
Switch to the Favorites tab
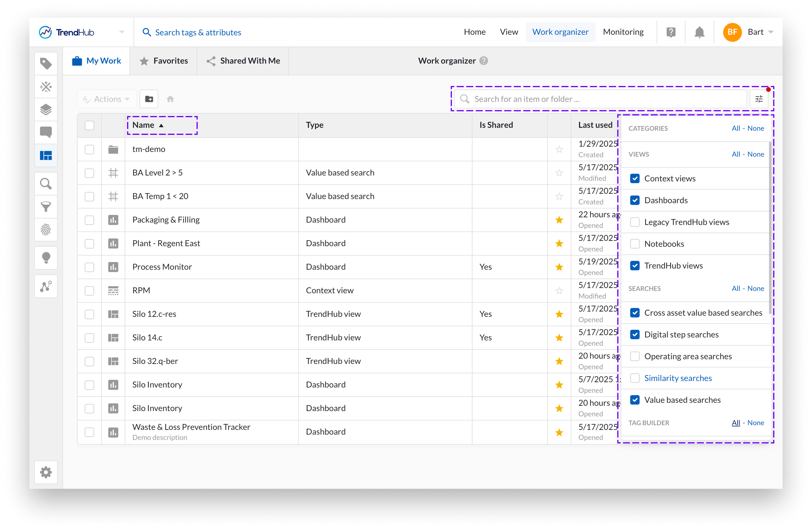click(x=164, y=61)
